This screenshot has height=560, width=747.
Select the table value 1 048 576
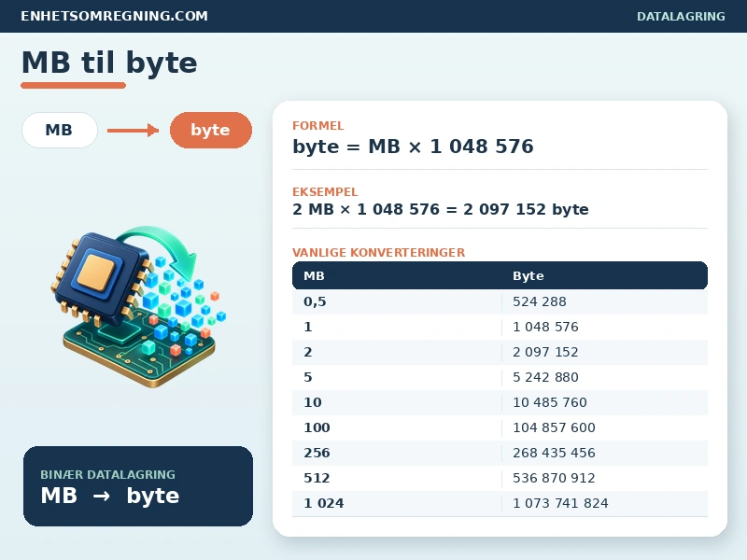545,327
